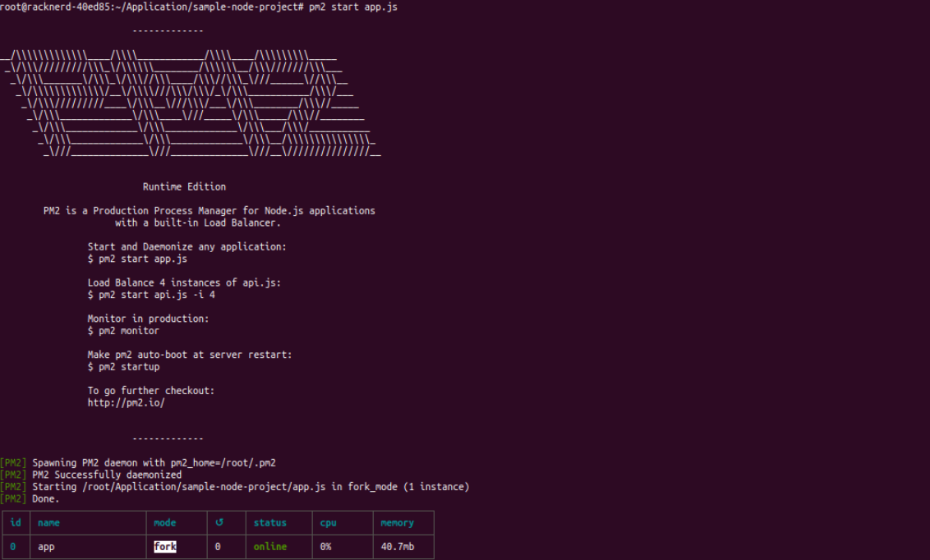930x560 pixels.
Task: Click the "0%" cpu usage value
Action: (325, 546)
